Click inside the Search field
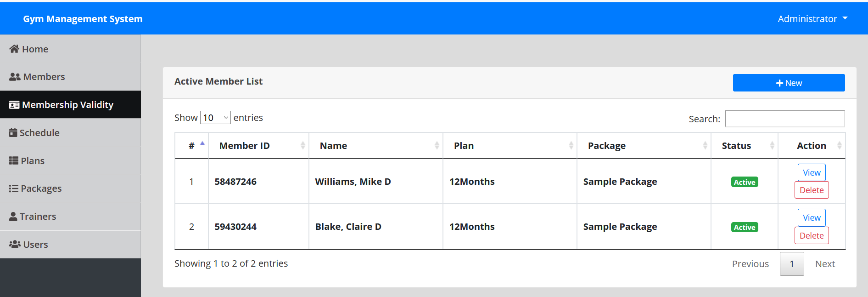Screen dimensions: 868x297 784,119
